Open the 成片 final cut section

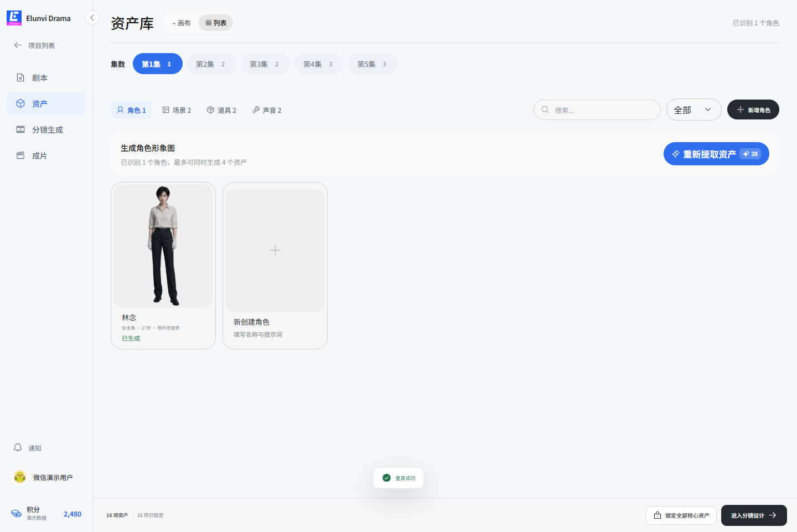click(46, 155)
